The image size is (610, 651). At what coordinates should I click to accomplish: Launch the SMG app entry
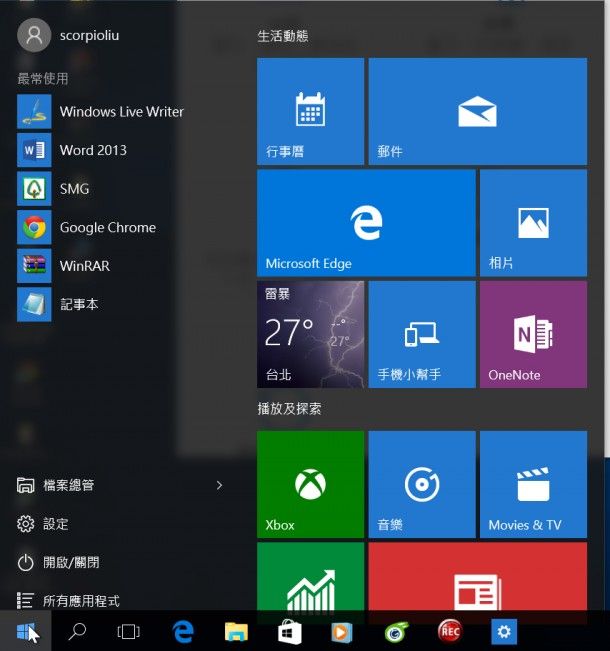[x=53, y=188]
